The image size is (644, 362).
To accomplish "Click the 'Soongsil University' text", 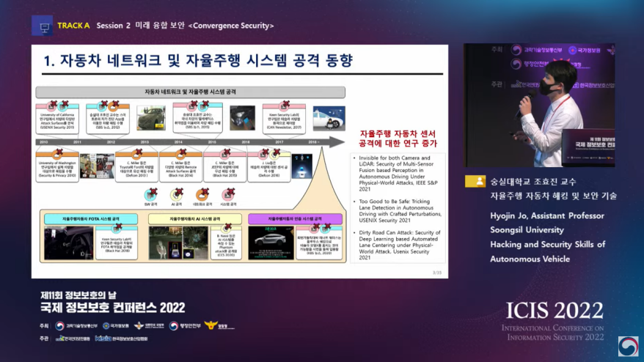I will (527, 230).
